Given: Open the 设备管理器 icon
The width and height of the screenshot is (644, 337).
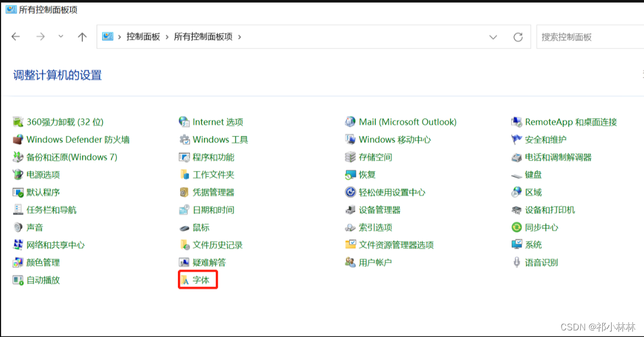Looking at the screenshot, I should click(350, 210).
